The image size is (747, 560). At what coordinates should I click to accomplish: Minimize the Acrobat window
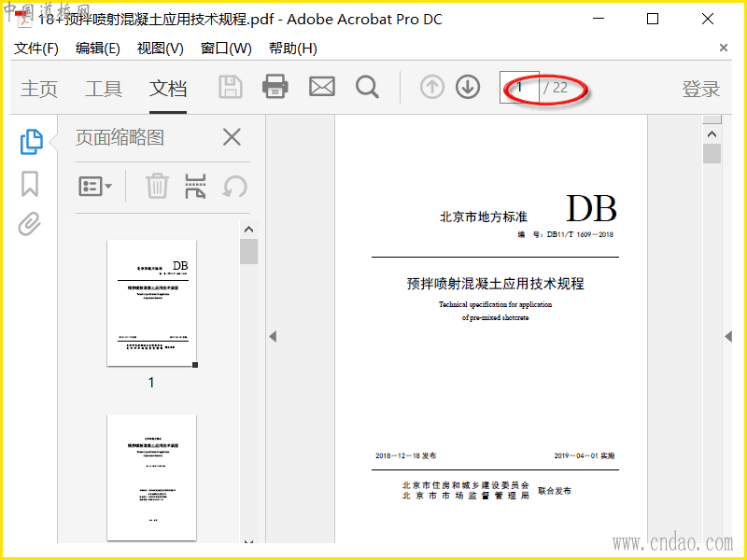click(599, 19)
